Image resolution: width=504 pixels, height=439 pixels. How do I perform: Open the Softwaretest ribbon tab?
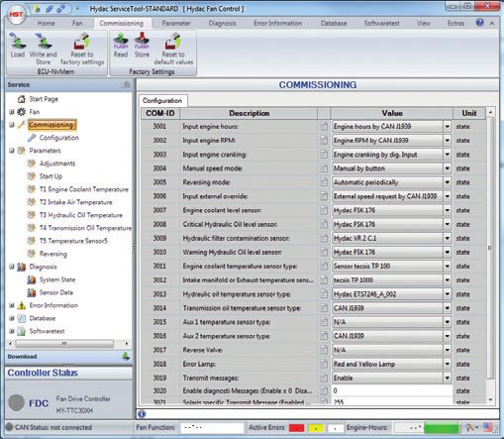pyautogui.click(x=381, y=23)
